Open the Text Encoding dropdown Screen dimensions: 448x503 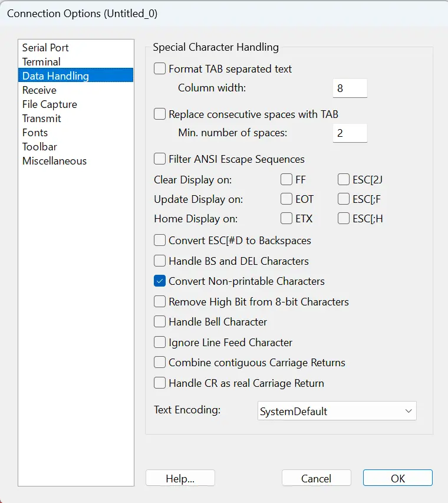tap(337, 411)
